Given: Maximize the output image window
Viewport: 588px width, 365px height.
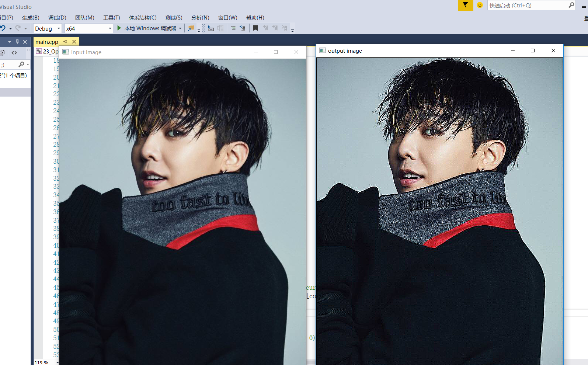Looking at the screenshot, I should [x=532, y=51].
